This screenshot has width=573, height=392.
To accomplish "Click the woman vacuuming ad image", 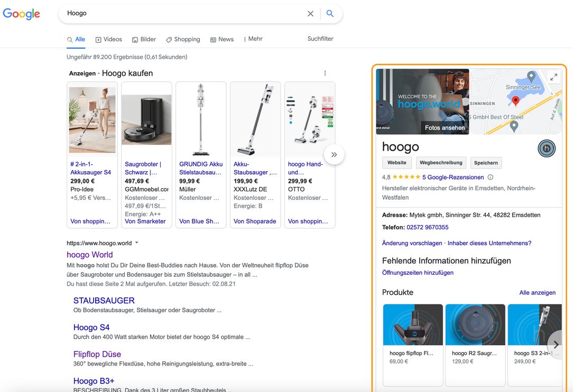I will pos(92,120).
